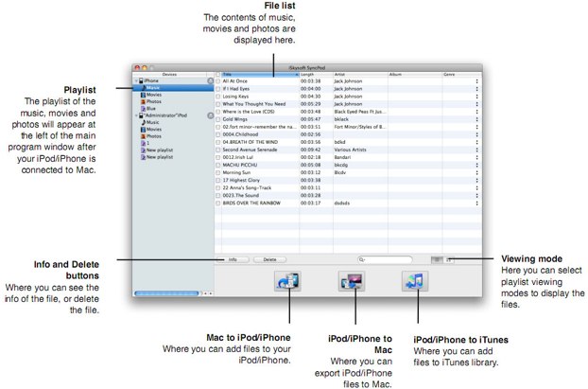Collapse the "Administrator" iPod device tree
Screen dimensions: 588x389
click(136, 115)
